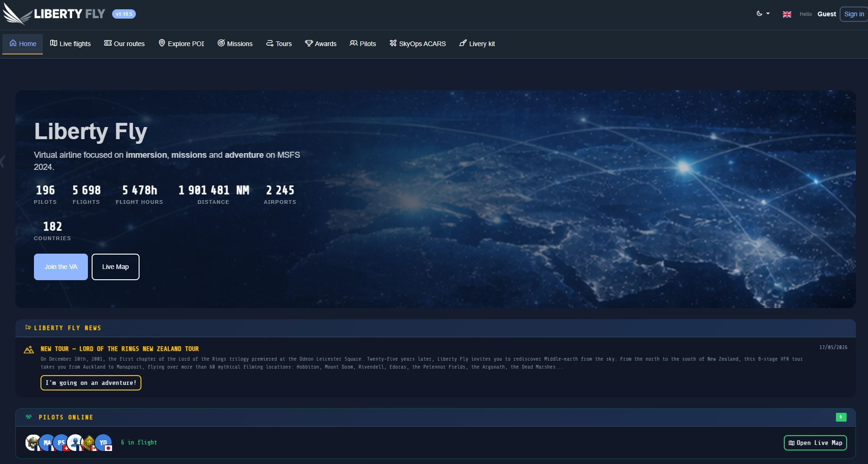The width and height of the screenshot is (868, 464).
Task: Click the 5 478h FLIGHT HOURS statistic
Action: [x=140, y=195]
